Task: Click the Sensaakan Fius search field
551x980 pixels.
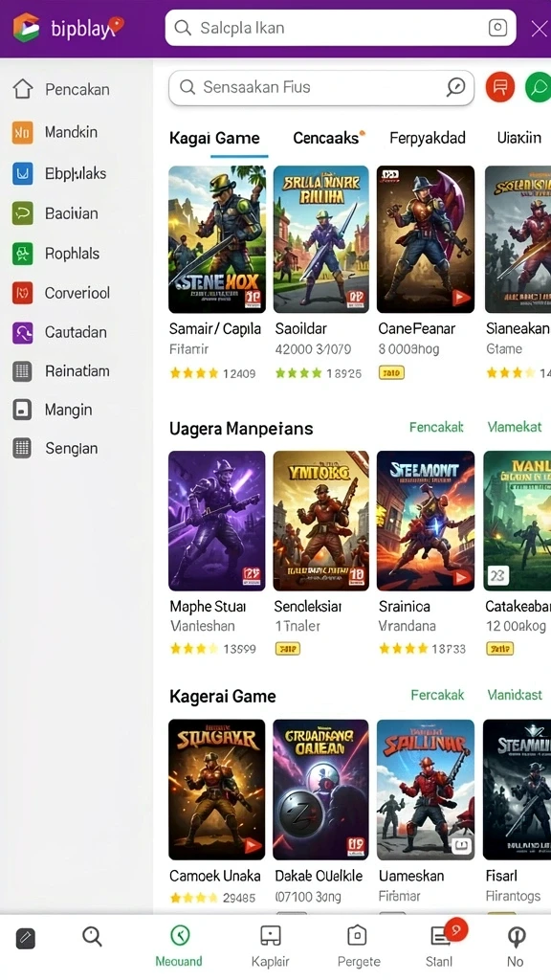Action: 321,87
